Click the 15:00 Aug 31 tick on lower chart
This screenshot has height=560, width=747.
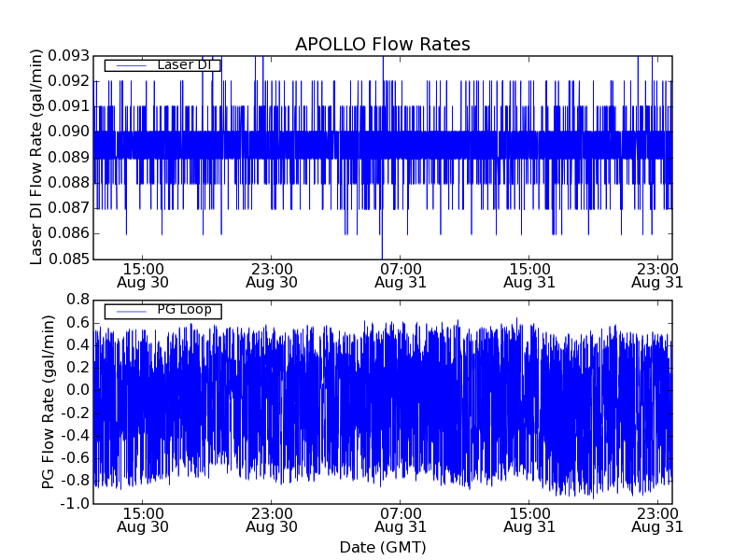(529, 520)
